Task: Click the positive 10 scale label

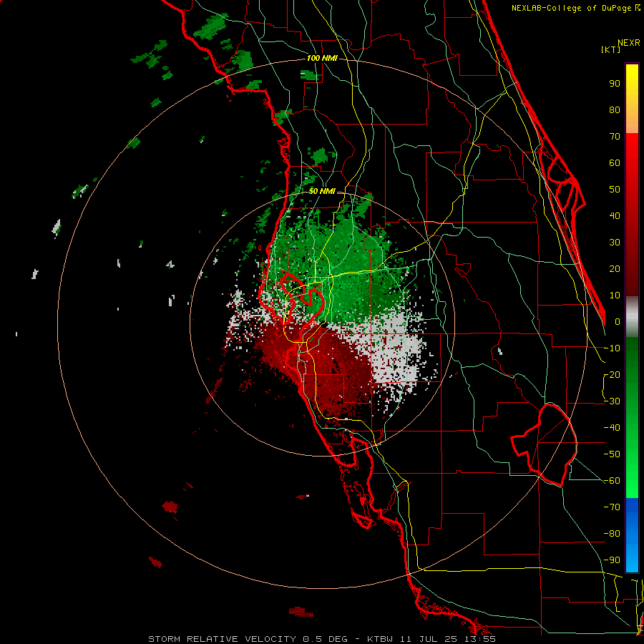Action: pyautogui.click(x=615, y=296)
